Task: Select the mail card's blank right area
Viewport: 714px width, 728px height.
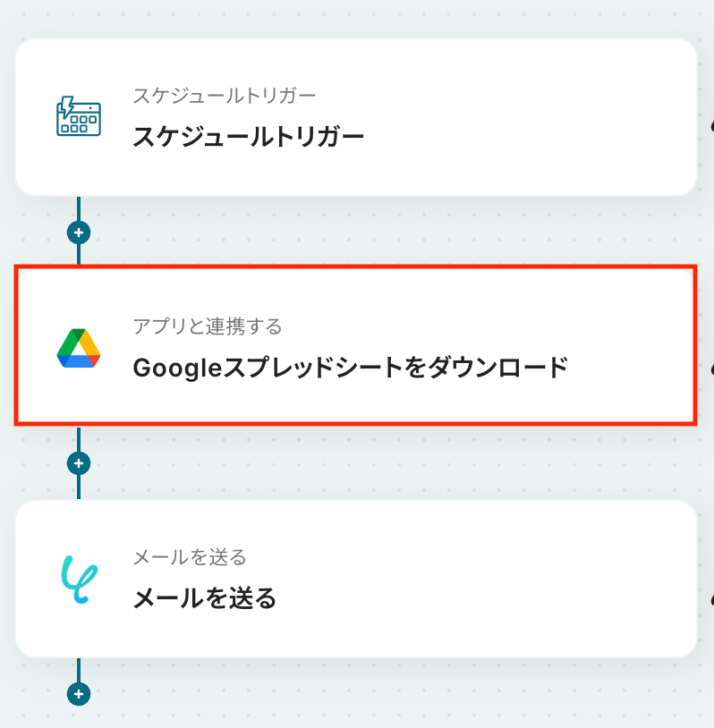Action: [537, 579]
